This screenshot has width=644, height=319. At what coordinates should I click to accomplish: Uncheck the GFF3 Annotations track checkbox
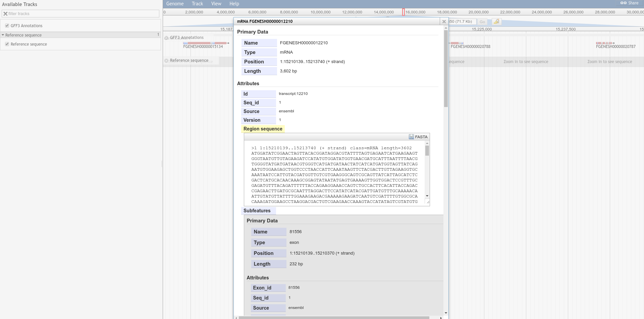click(7, 26)
